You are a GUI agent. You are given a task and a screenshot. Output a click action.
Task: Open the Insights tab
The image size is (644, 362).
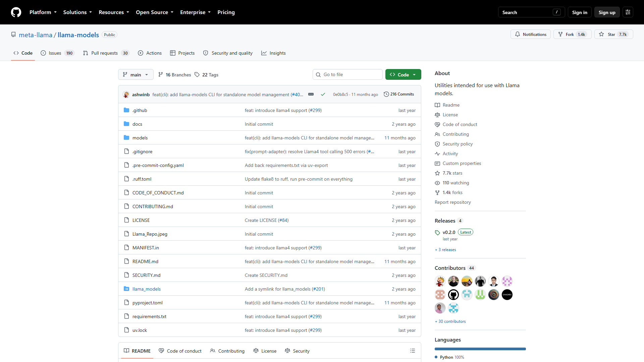tap(273, 53)
